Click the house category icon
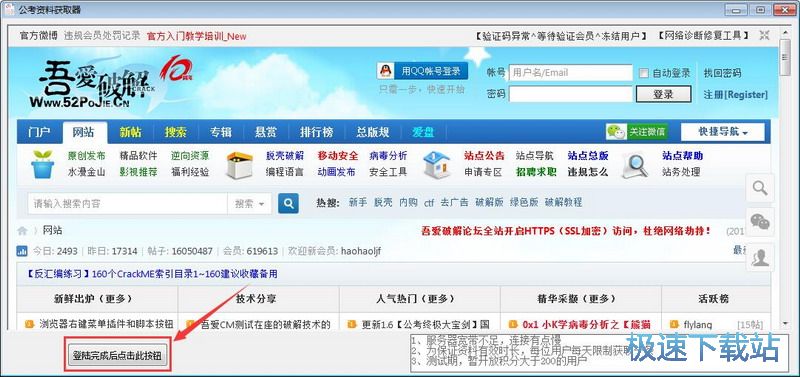Screen dimensions: 800x377 437,164
